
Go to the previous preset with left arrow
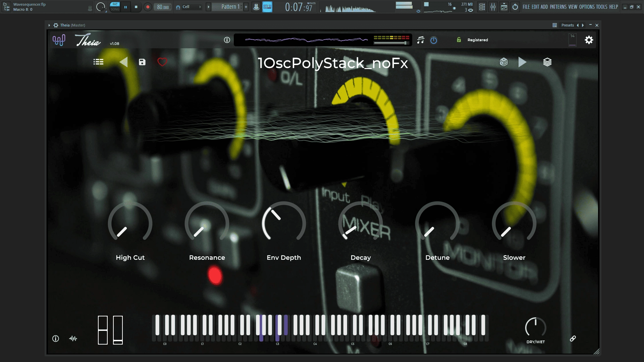(x=123, y=62)
